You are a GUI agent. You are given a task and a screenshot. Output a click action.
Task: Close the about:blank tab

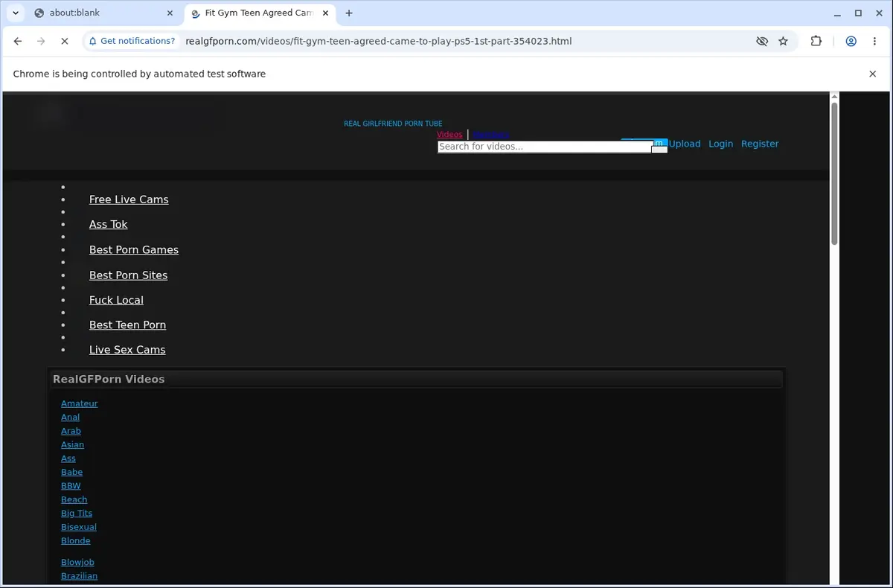[x=170, y=13]
